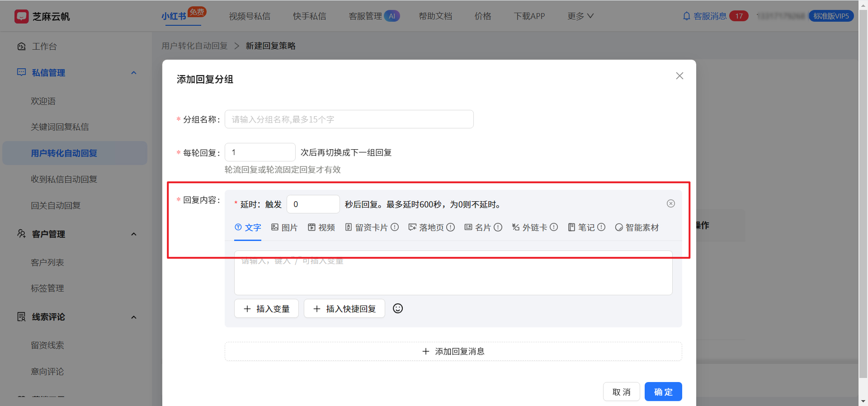Click the info icon beside 外链卡
This screenshot has width=868, height=406.
click(554, 227)
